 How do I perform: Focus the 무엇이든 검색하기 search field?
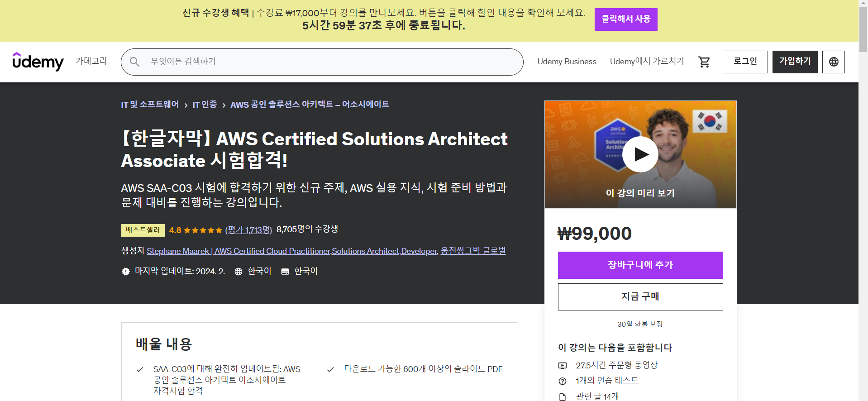tap(322, 62)
